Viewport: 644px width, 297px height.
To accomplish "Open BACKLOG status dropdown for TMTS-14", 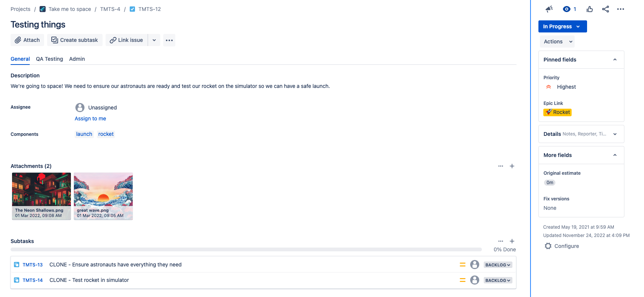I will tap(498, 280).
